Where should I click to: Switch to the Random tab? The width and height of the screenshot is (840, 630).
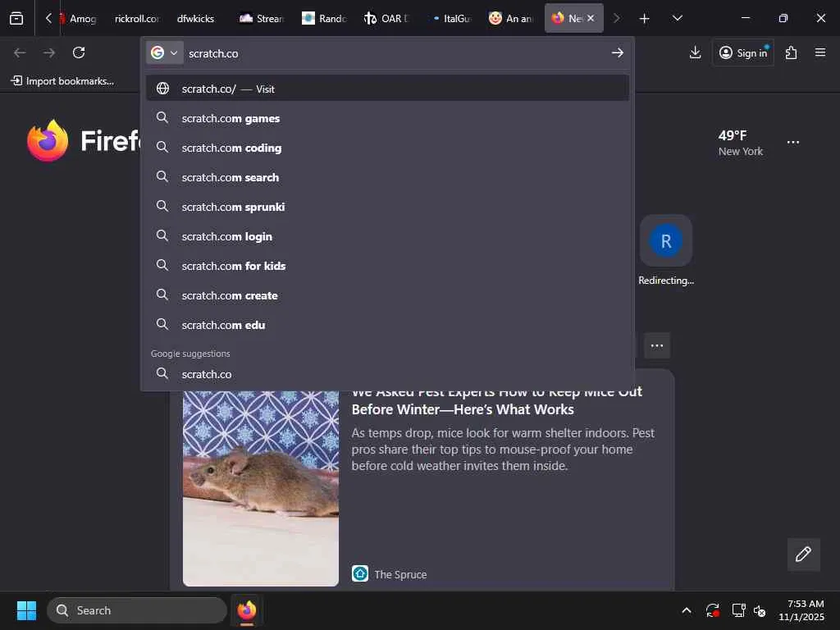[323, 19]
